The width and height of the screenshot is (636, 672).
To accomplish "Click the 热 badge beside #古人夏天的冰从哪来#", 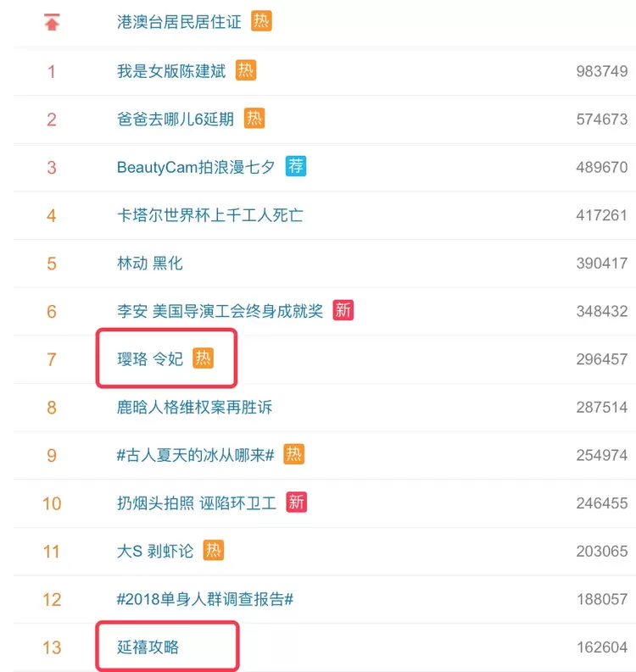I will tap(293, 454).
